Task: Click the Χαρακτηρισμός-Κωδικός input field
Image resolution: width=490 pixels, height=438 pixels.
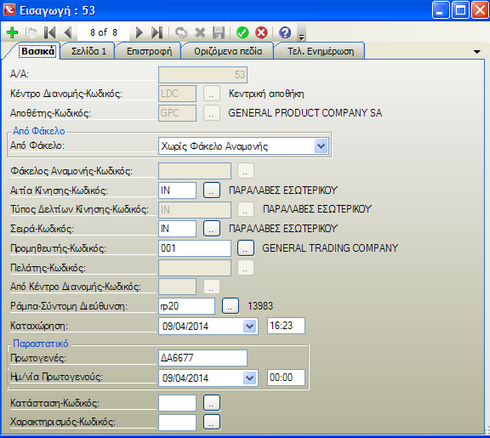Action: (x=177, y=422)
